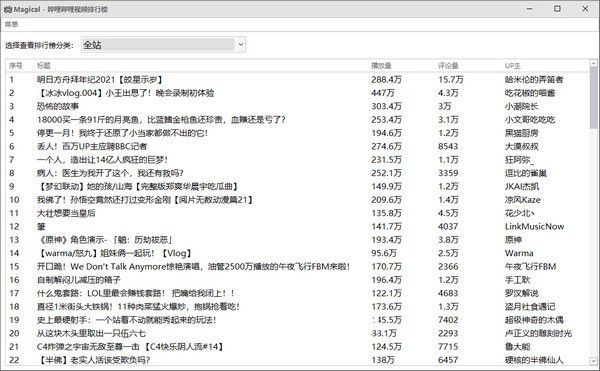600x371 pixels.
Task: Select row 【梦幻联动】她的孩/山海
Action: click(298, 186)
